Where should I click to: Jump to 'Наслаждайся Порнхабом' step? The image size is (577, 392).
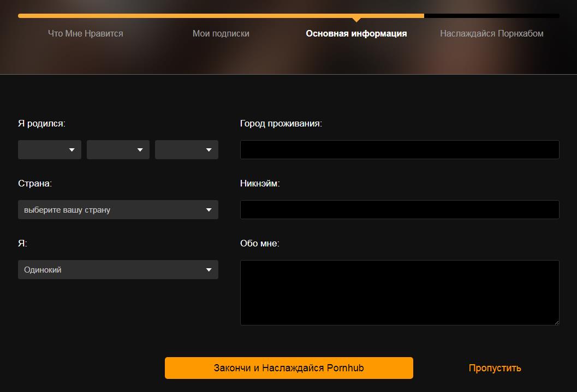pyautogui.click(x=492, y=33)
